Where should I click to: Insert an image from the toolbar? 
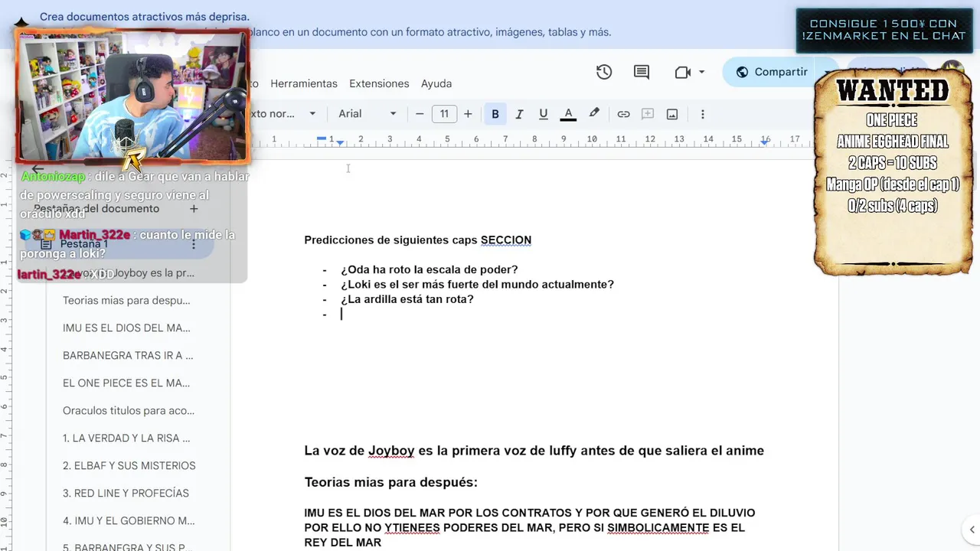click(x=672, y=114)
